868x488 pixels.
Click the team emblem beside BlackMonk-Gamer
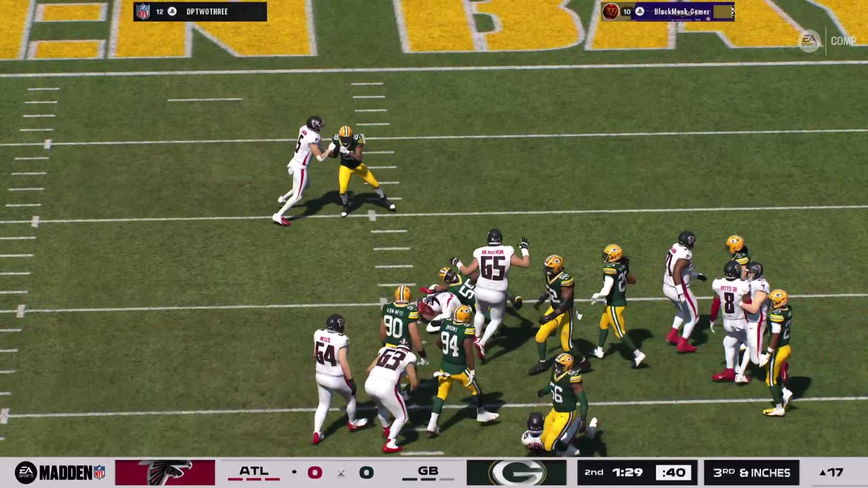tap(610, 12)
